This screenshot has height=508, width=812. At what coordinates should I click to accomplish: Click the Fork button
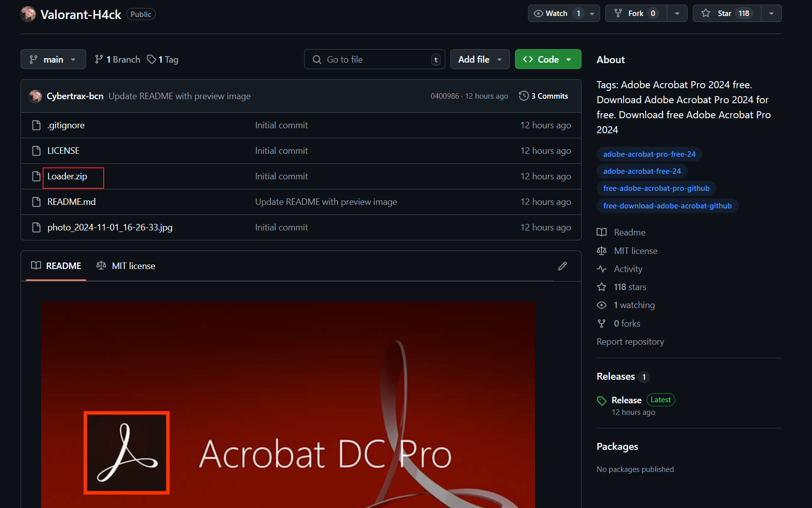pos(636,14)
